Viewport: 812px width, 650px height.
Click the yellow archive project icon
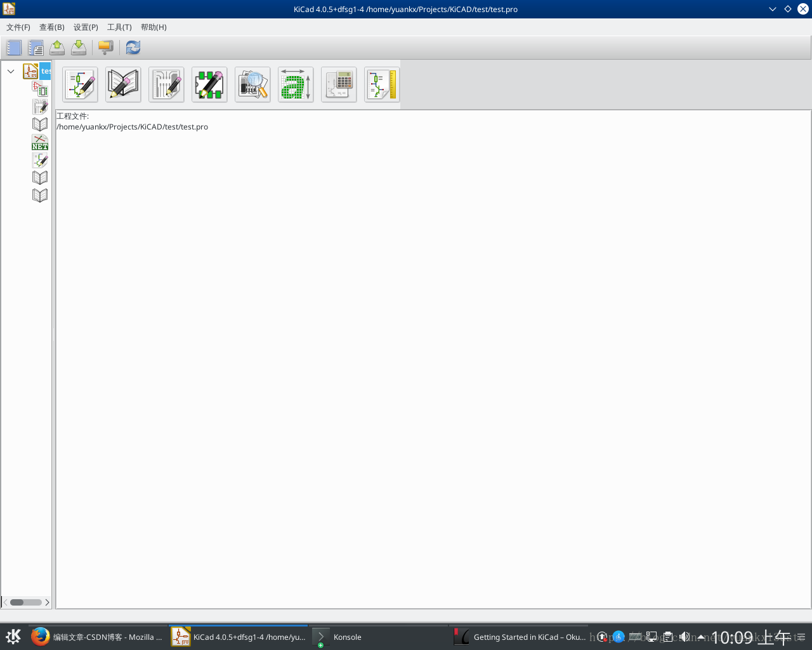tap(106, 48)
